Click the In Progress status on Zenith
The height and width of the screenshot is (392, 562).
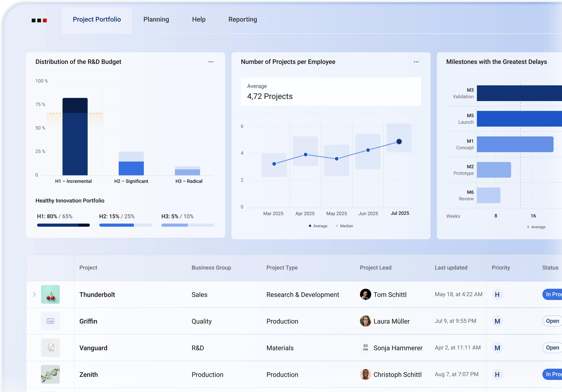point(554,374)
